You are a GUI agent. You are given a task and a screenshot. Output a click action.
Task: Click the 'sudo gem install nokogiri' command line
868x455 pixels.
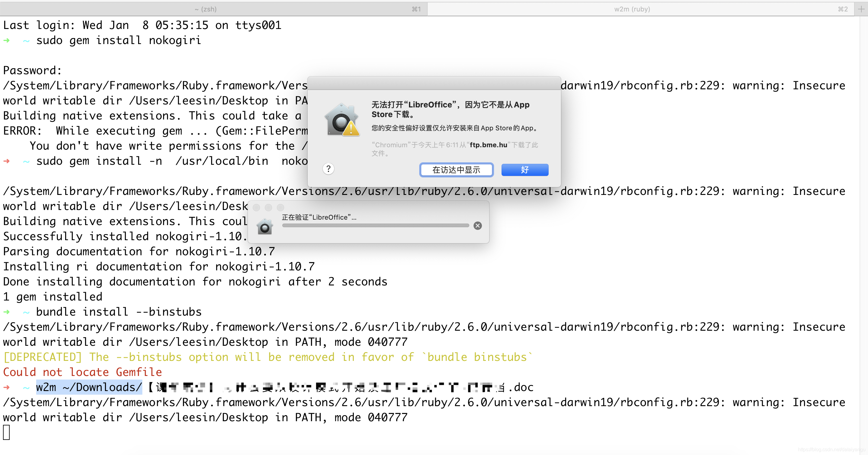point(119,40)
